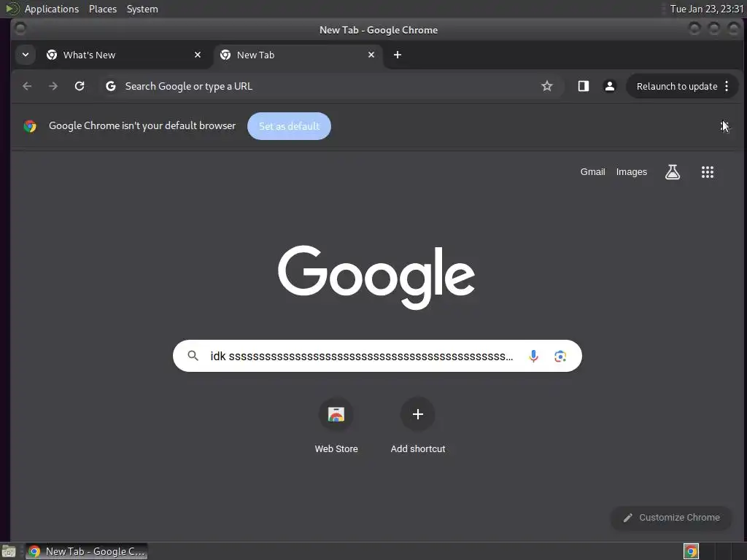Image resolution: width=747 pixels, height=560 pixels.
Task: Open the Places menu
Action: click(x=103, y=9)
